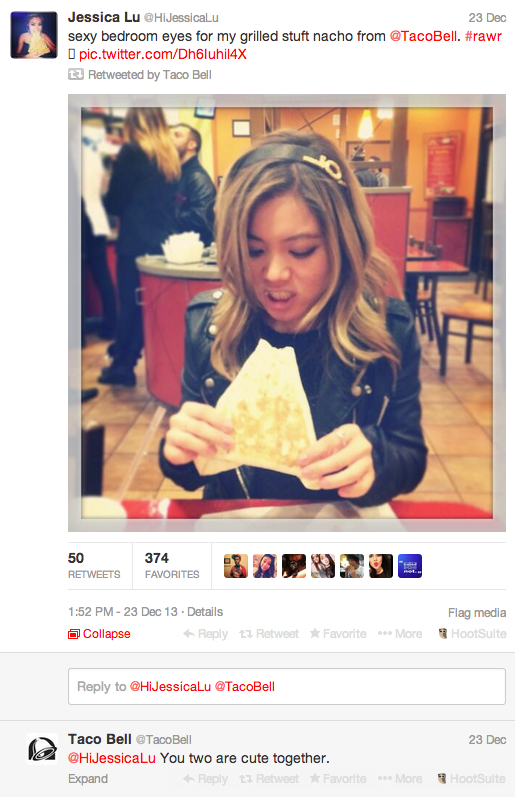
Task: Retweet Jessica Lu's nacho tweet
Action: pos(269,634)
